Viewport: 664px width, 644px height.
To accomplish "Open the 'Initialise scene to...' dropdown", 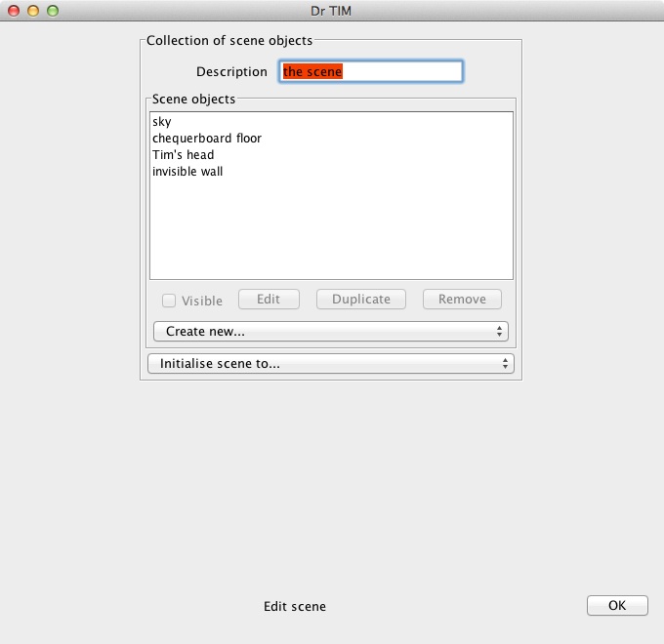I will click(331, 363).
